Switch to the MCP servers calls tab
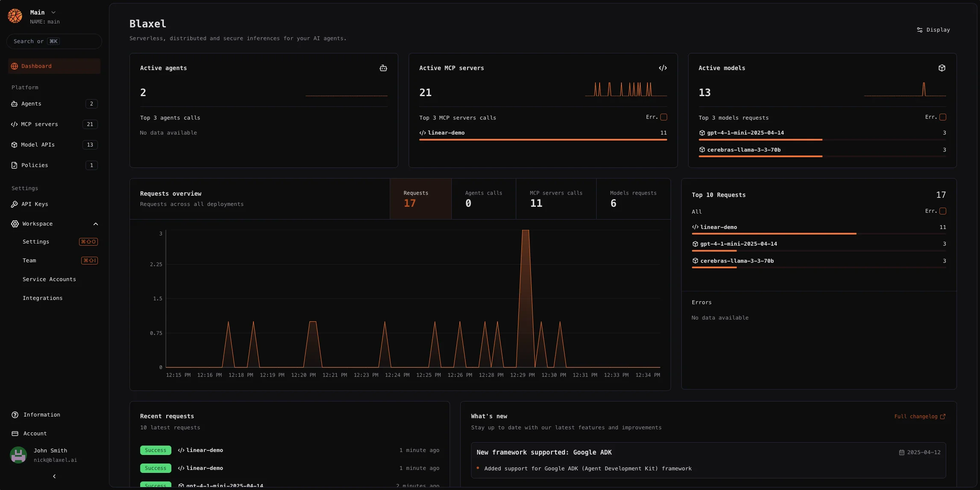This screenshot has width=980, height=490. 556,199
